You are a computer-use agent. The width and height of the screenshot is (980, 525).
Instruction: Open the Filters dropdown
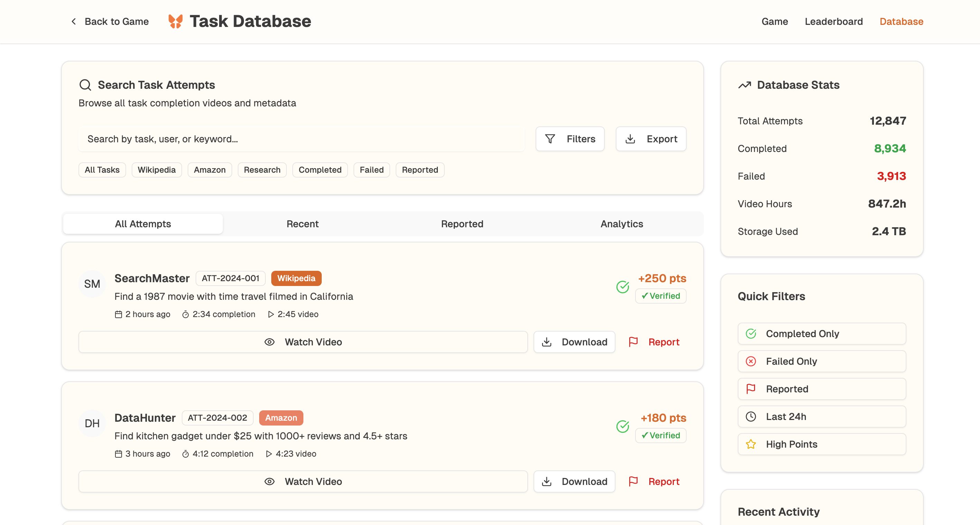point(569,139)
